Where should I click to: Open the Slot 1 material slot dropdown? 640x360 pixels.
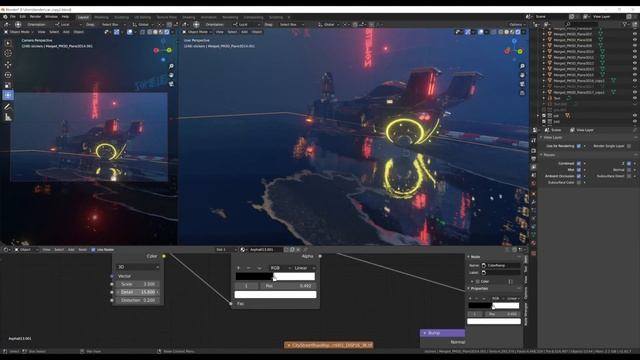pos(227,250)
